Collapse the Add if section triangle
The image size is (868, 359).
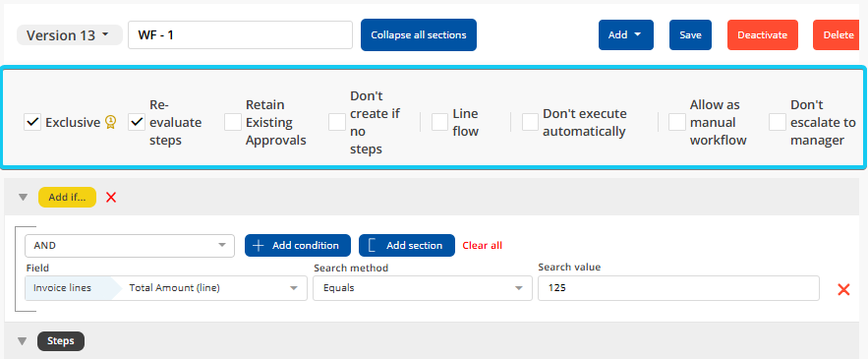point(23,198)
